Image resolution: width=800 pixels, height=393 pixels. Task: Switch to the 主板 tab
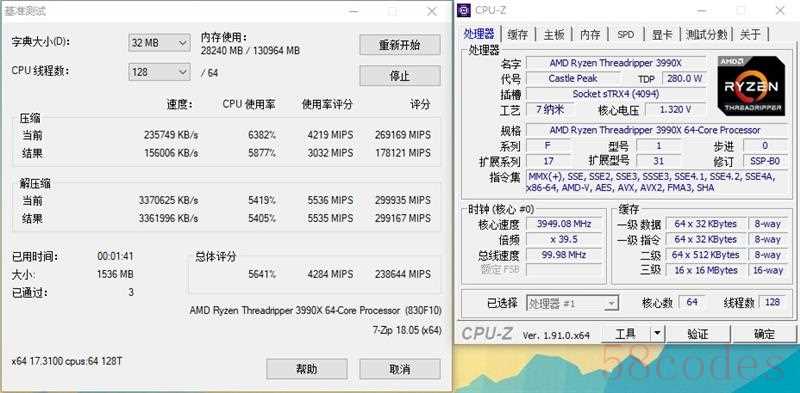554,35
